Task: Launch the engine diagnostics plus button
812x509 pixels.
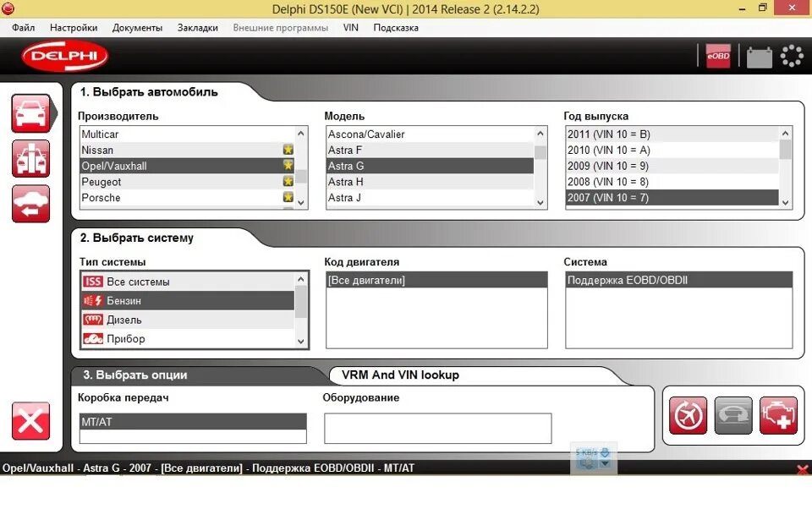Action: tap(779, 415)
